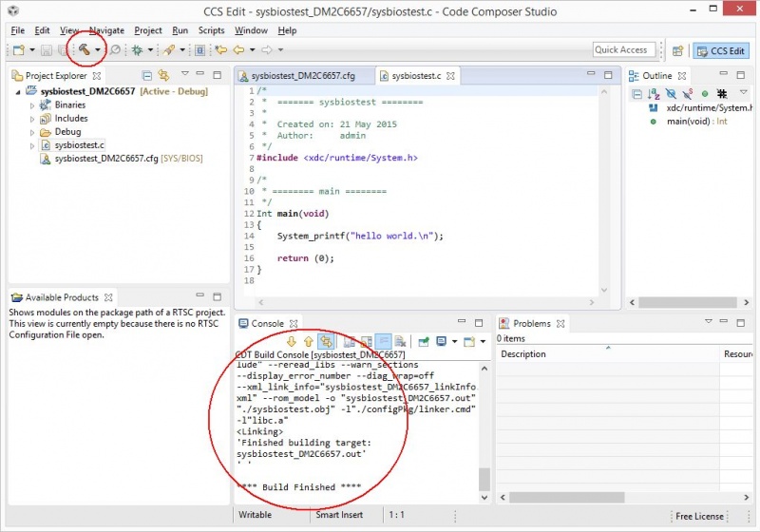The height and width of the screenshot is (532, 760).
Task: Open the Help menu
Action: (287, 30)
